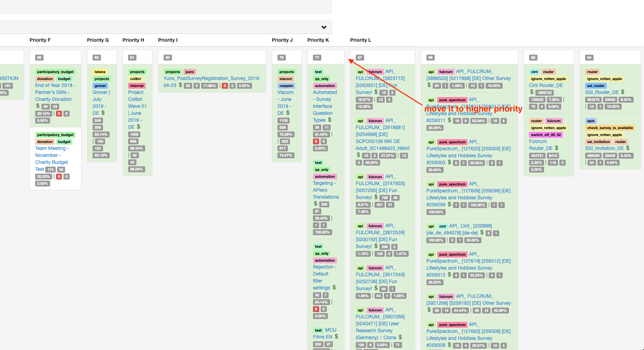
Task: Open Cint Router_DE card link
Action: pyautogui.click(x=546, y=85)
